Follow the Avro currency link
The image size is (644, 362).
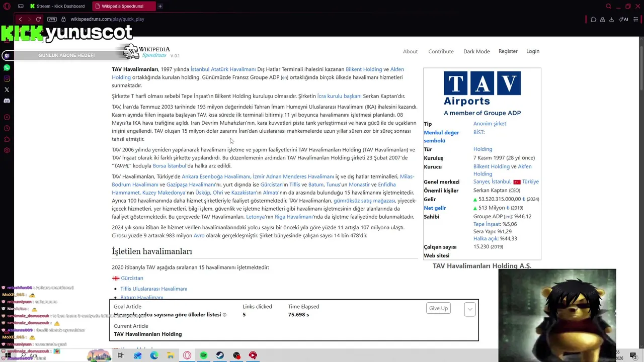click(199, 236)
